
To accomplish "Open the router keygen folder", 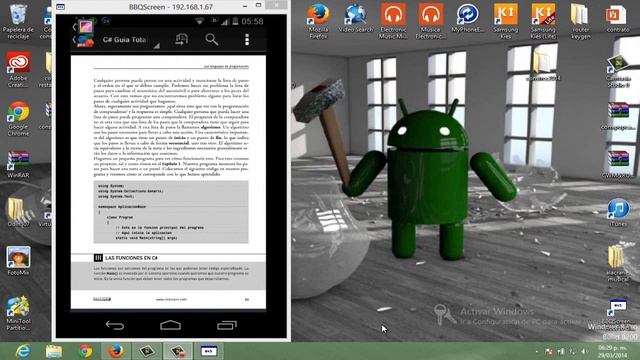I will pyautogui.click(x=580, y=21).
